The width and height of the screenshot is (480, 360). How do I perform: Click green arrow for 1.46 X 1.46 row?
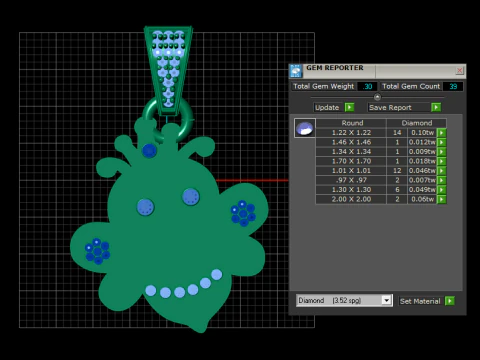[442, 142]
